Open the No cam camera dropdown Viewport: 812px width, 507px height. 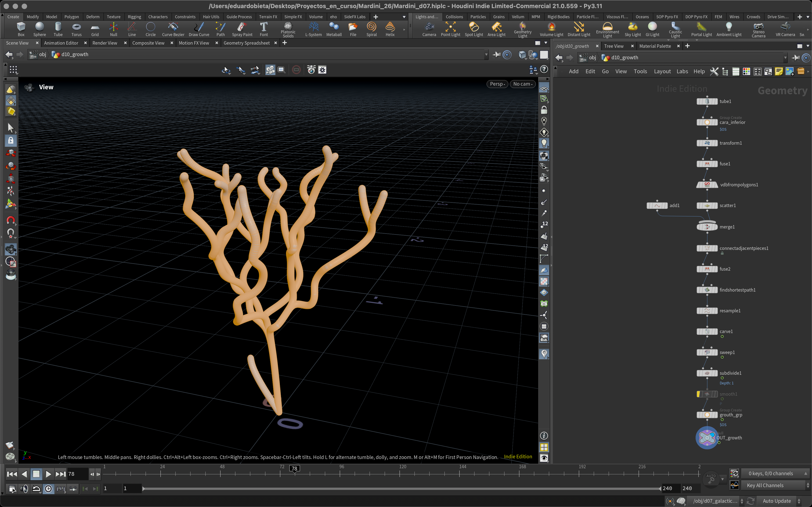tap(522, 84)
